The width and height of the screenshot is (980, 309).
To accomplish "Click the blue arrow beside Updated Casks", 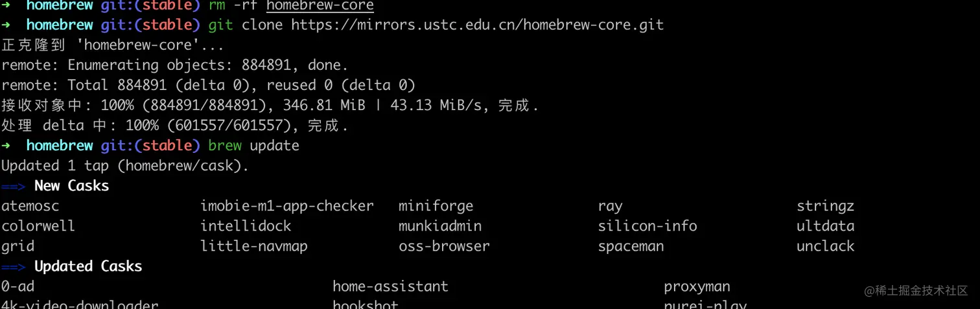I will pyautogui.click(x=13, y=267).
